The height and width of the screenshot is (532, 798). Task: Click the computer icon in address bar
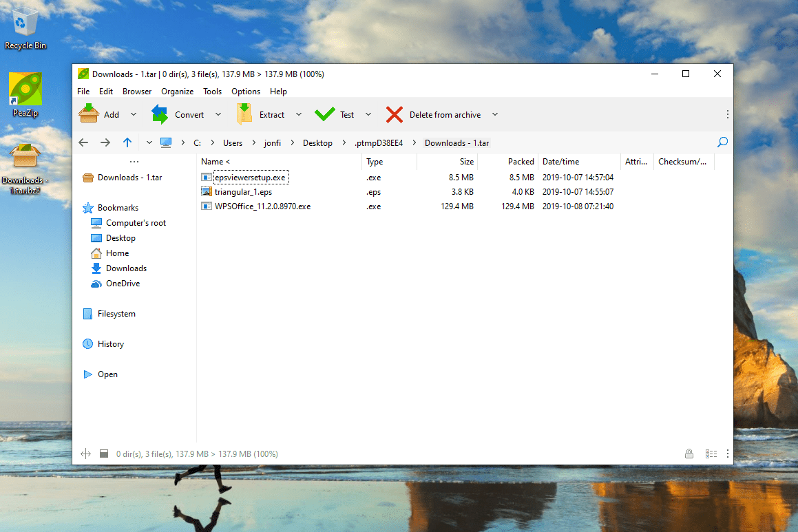166,143
